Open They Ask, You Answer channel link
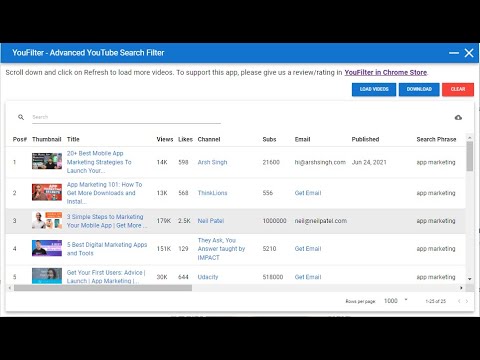The height and width of the screenshot is (360, 480). (221, 249)
